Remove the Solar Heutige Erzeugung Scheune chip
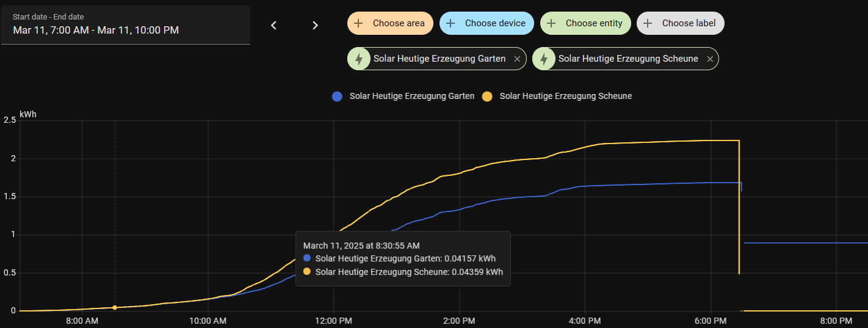The width and height of the screenshot is (868, 328). (x=709, y=59)
